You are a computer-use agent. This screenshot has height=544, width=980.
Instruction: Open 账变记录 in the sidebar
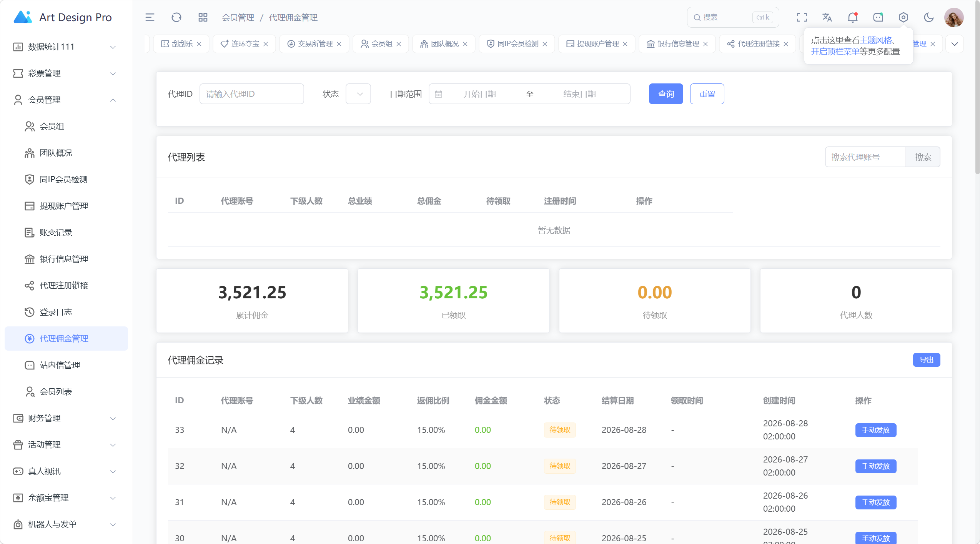click(66, 232)
